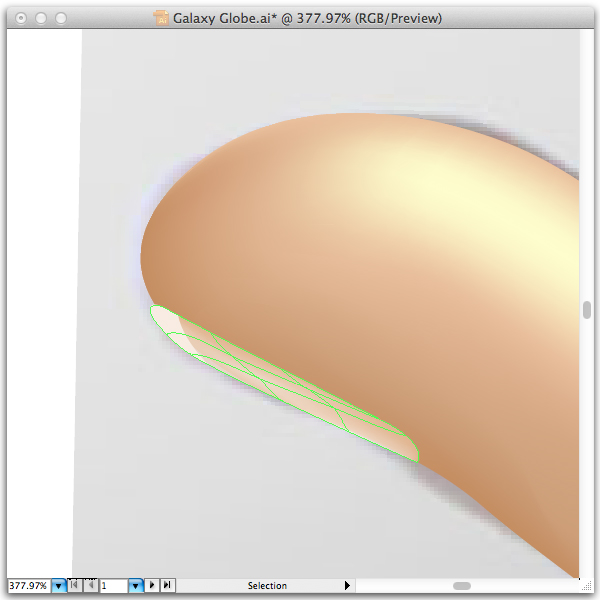Go to the first artboard
Screen dimensions: 600x600
(x=75, y=585)
